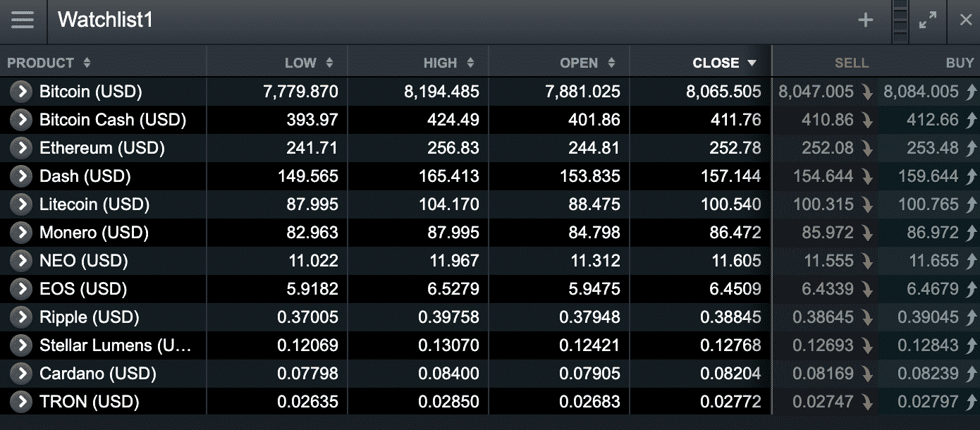Expand the watchlist to full screen

[x=928, y=20]
